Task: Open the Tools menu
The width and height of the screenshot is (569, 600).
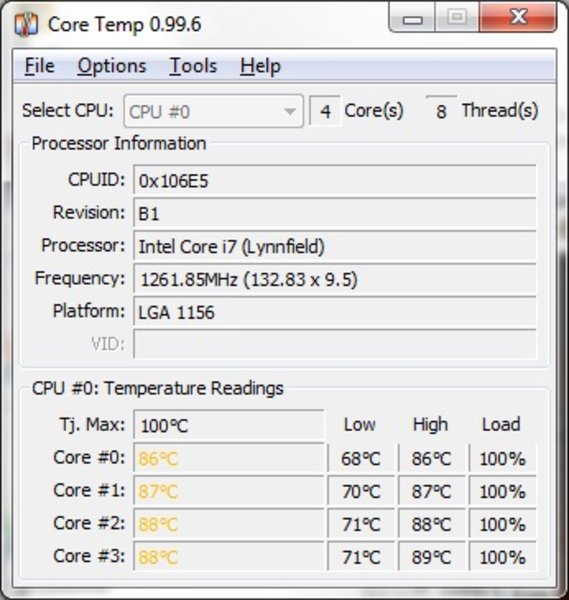Action: (193, 66)
